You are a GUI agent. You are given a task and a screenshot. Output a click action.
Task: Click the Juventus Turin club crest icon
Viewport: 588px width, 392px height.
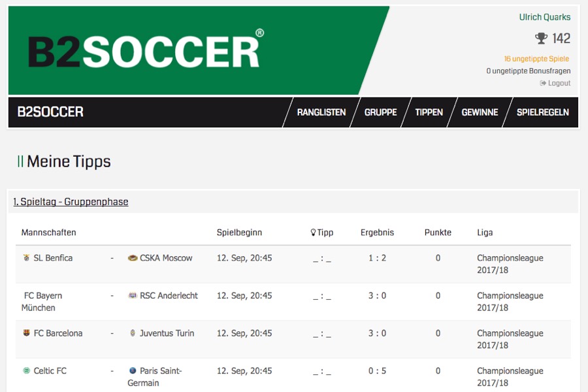[133, 333]
